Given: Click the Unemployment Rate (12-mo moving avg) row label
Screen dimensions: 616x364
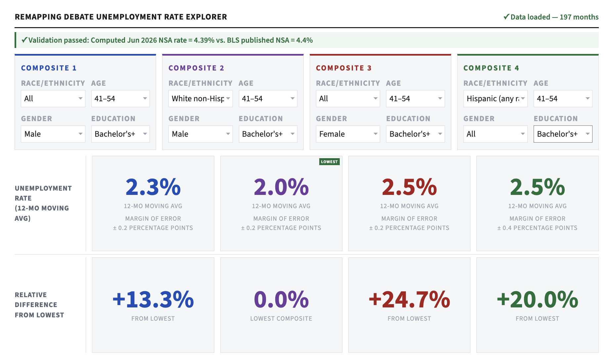Looking at the screenshot, I should (43, 203).
